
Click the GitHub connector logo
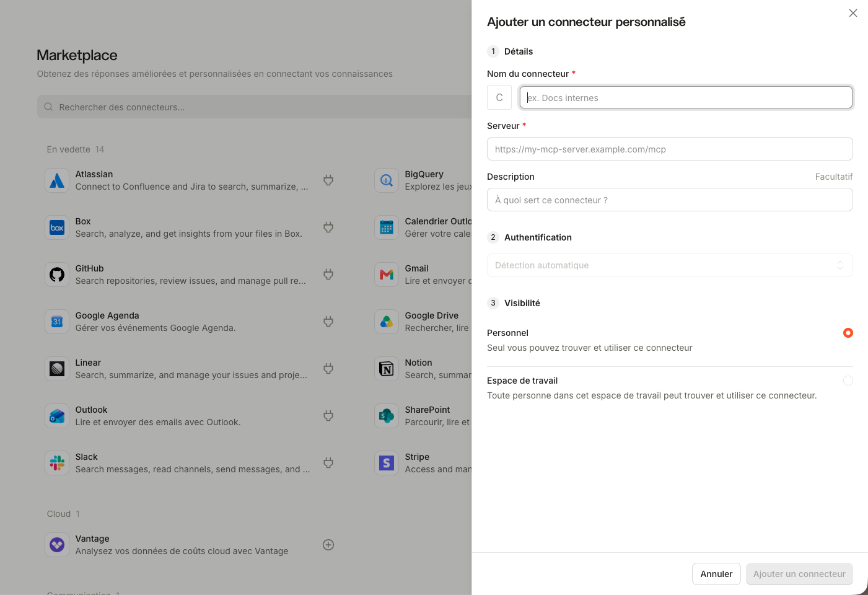pyautogui.click(x=57, y=275)
